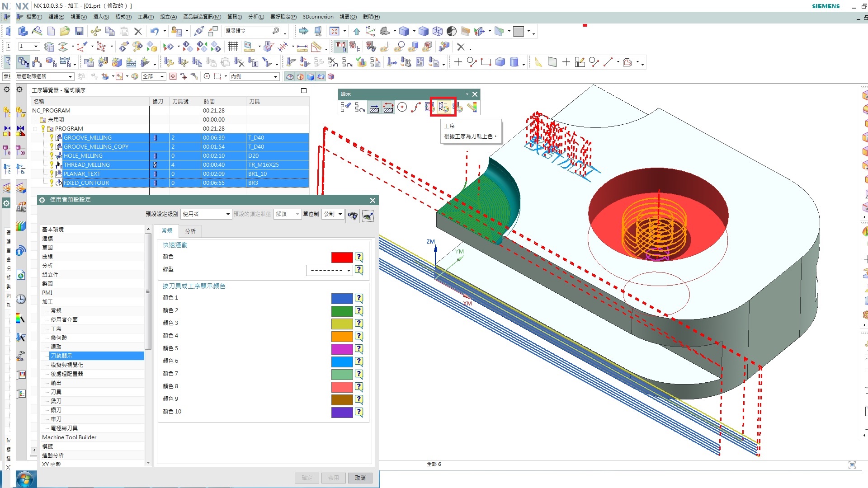
Task: Click the wireframe cube view icon
Action: (x=437, y=31)
